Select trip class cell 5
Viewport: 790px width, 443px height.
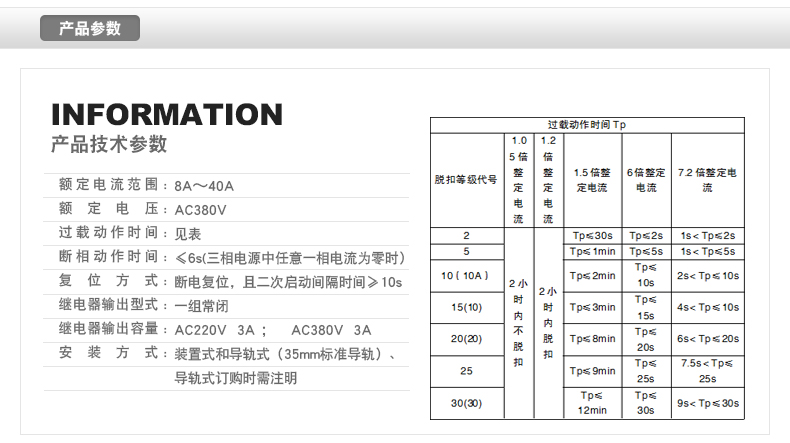pos(467,251)
